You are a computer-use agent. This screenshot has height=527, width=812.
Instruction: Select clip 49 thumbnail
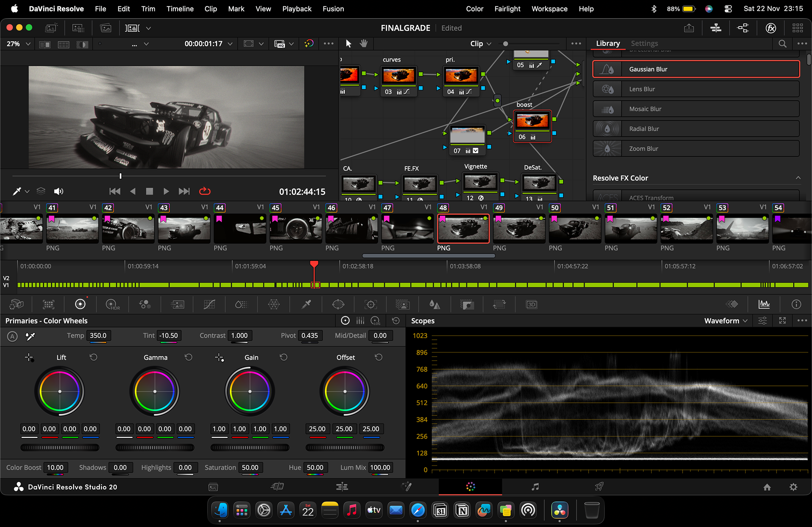click(519, 228)
